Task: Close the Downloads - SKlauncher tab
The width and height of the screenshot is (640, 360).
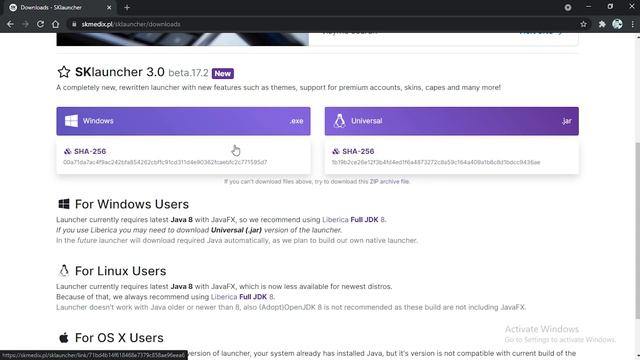Action: pos(109,7)
